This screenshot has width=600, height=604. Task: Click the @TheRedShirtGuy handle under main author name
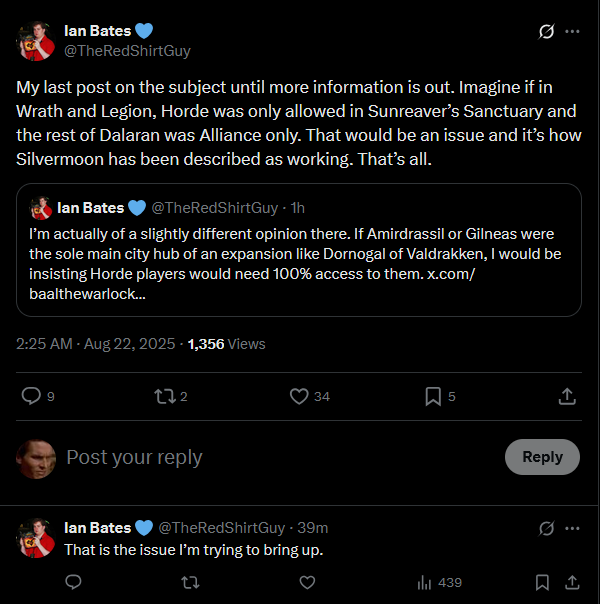(x=127, y=50)
